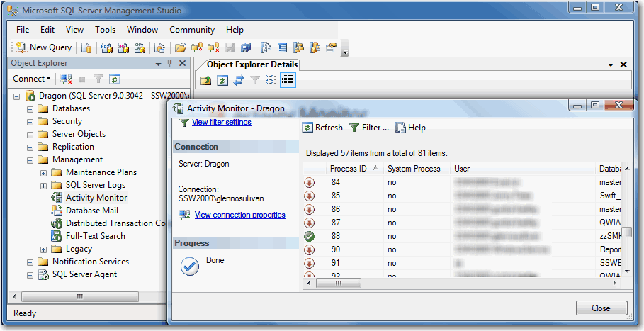Click the horizontal scrollbar in process list
Image resolution: width=644 pixels, height=331 pixels.
click(x=461, y=283)
